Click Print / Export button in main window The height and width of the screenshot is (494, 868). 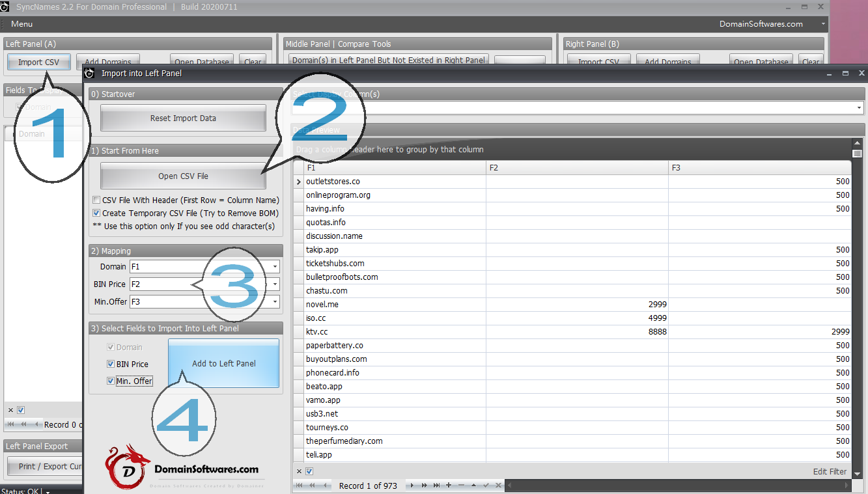click(44, 466)
